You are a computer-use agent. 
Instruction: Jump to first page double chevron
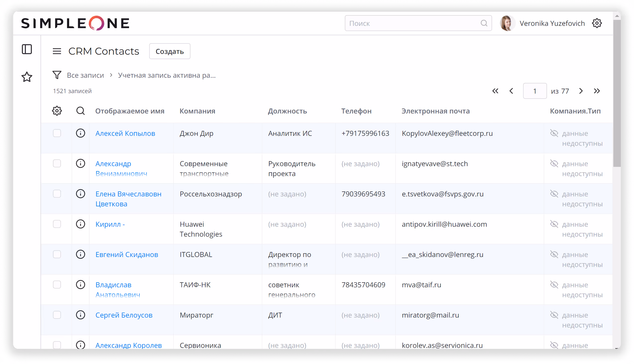click(x=495, y=91)
